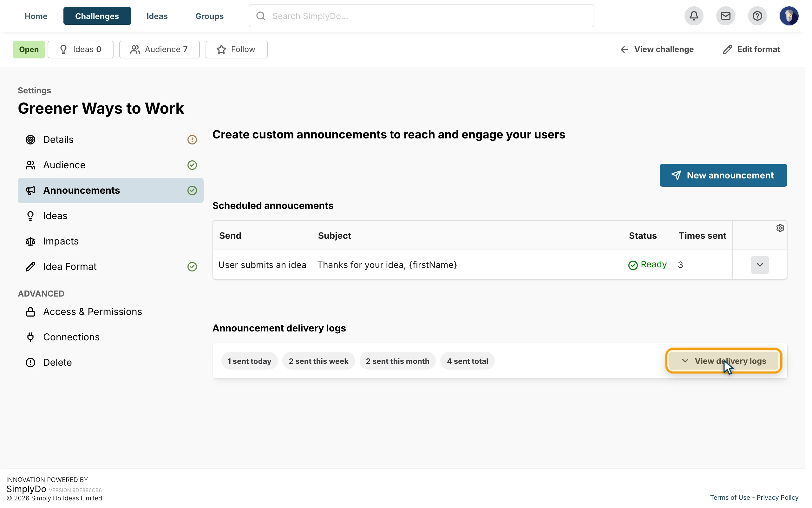This screenshot has width=812, height=508.
Task: Switch to the Challenges tab
Action: [x=97, y=16]
